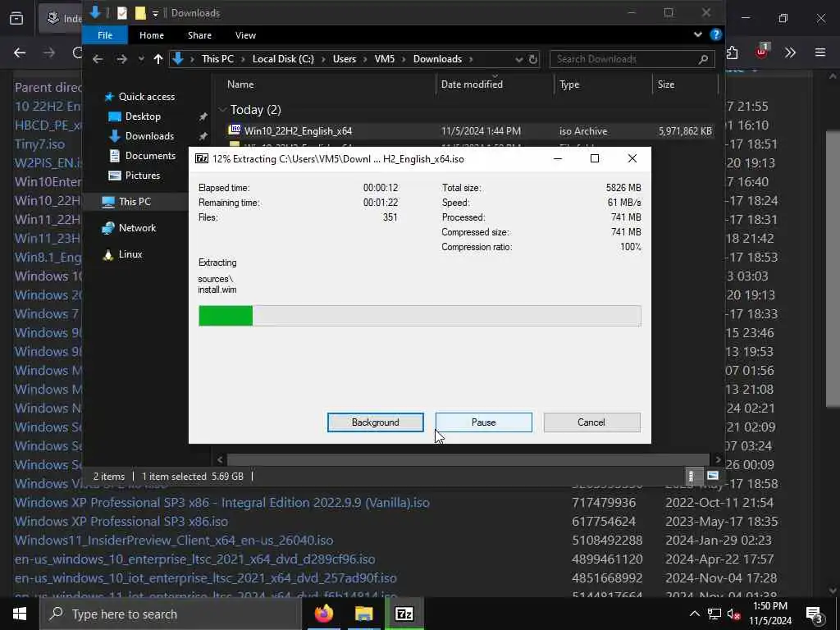Open en-us_windows_10_enterprise_ltsc_2021 iso link
Image resolution: width=840 pixels, height=630 pixels.
194,559
